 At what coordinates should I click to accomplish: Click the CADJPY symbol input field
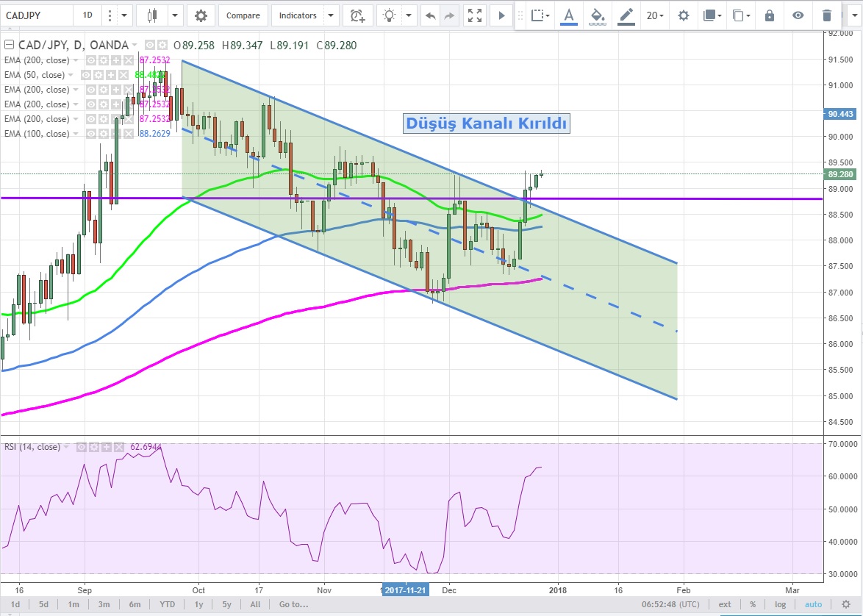(35, 15)
